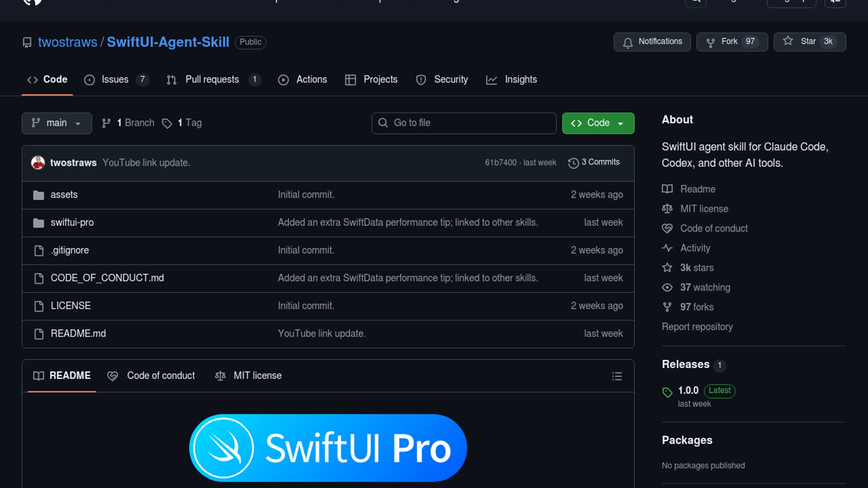Open the swiftui-pro folder
The height and width of the screenshot is (488, 868).
(x=72, y=222)
